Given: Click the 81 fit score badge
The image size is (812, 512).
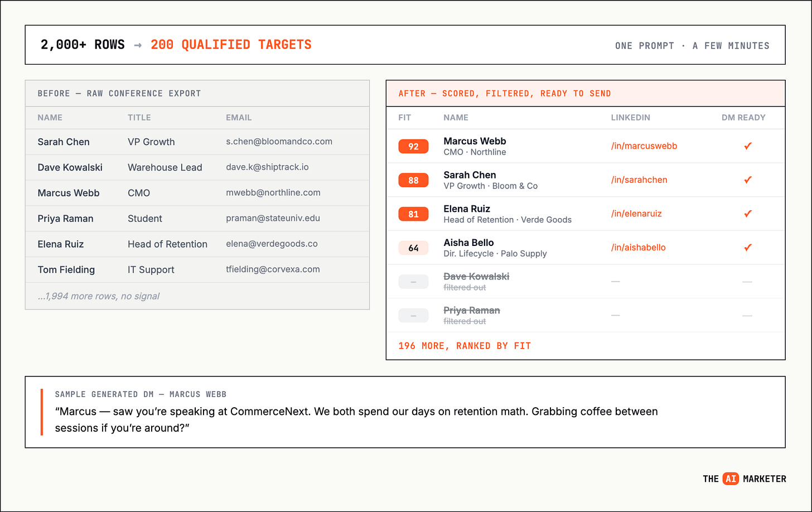Looking at the screenshot, I should coord(413,214).
